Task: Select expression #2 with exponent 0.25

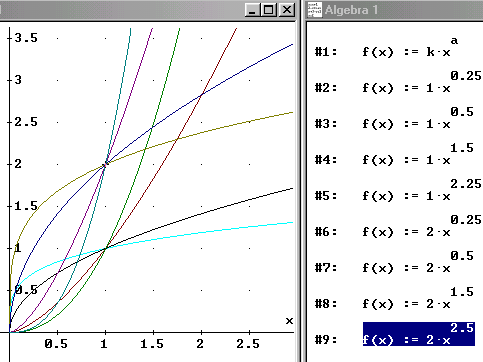Action: tap(422, 82)
